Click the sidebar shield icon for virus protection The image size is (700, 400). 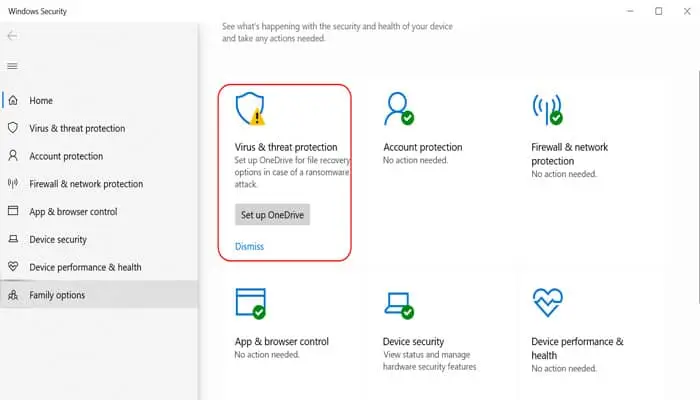(x=13, y=128)
